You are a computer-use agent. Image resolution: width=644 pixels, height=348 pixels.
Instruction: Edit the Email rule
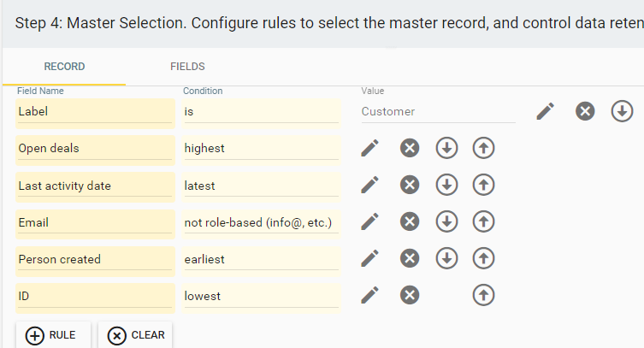pos(370,222)
